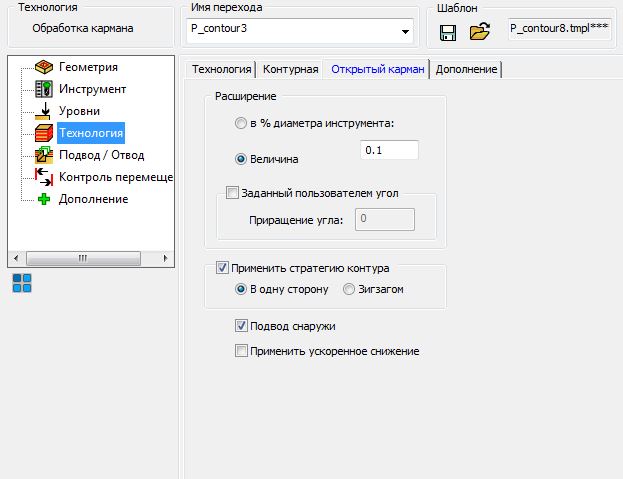623x479 pixels.
Task: Click the green plus Дополнение tree icon
Action: click(x=44, y=199)
